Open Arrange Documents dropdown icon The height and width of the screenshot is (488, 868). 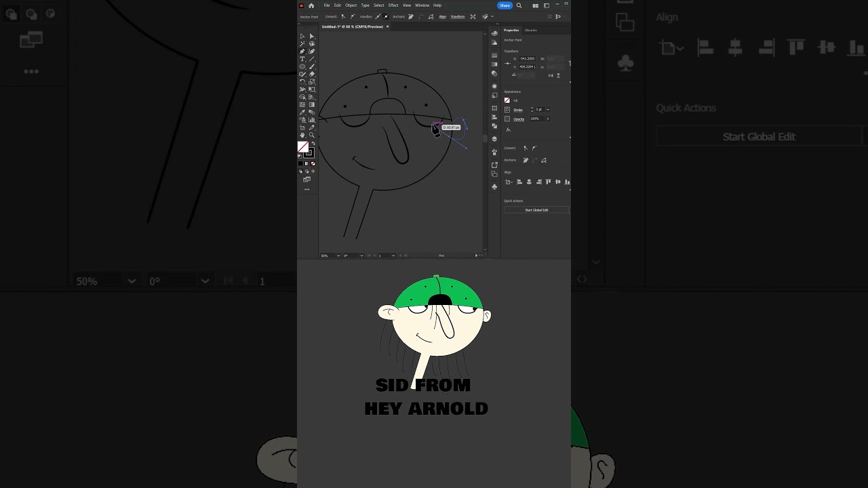[x=536, y=5]
